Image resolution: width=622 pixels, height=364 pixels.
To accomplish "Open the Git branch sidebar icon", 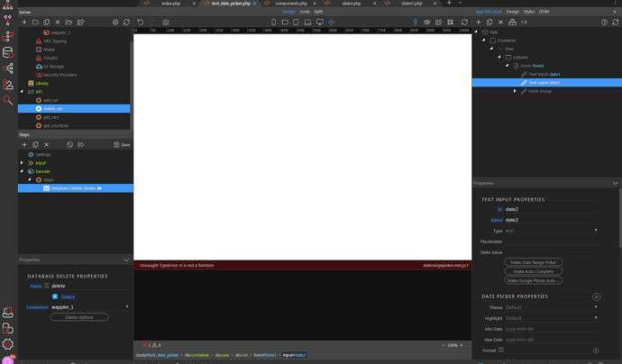I will 7,20.
